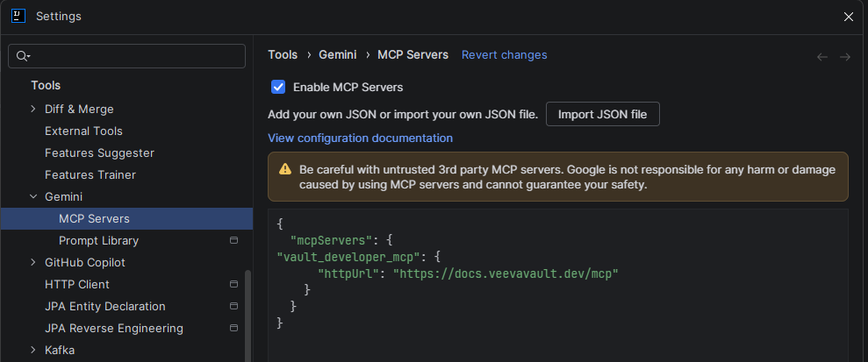Open JPA Reverse Engineering settings
The width and height of the screenshot is (868, 362).
pyautogui.click(x=114, y=328)
